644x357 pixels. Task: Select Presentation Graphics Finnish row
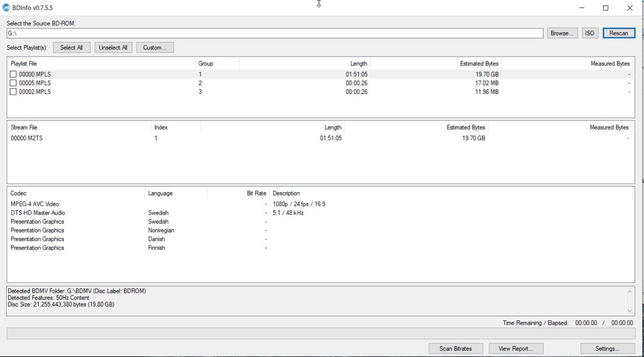coord(320,248)
